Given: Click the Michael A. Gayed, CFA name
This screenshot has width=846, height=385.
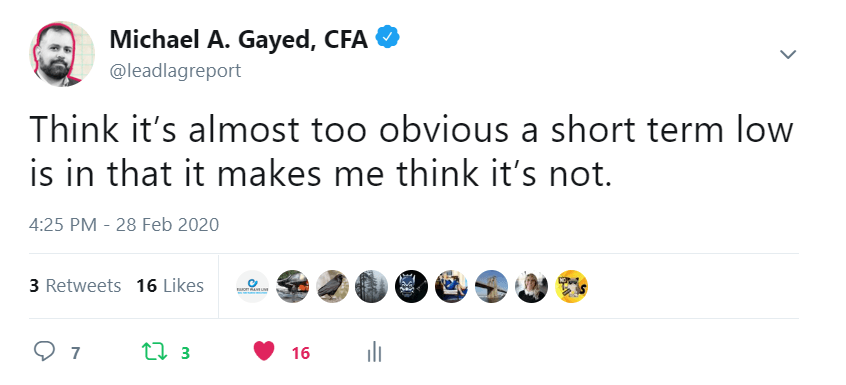Looking at the screenshot, I should tap(238, 38).
